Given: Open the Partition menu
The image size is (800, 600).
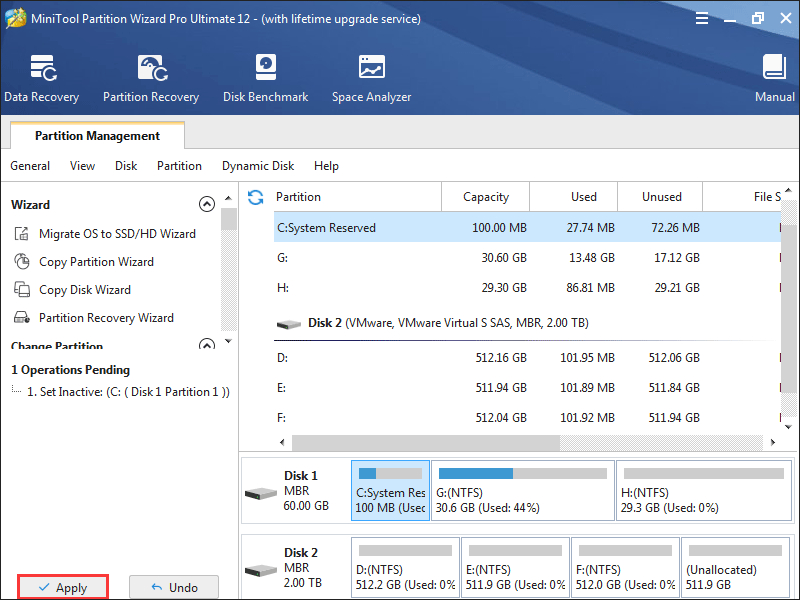Looking at the screenshot, I should coord(179,166).
